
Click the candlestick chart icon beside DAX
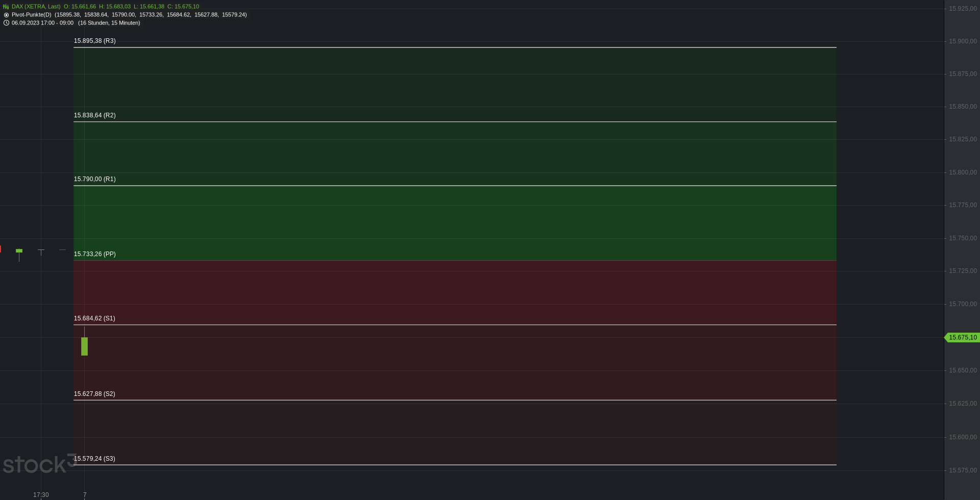(x=6, y=7)
